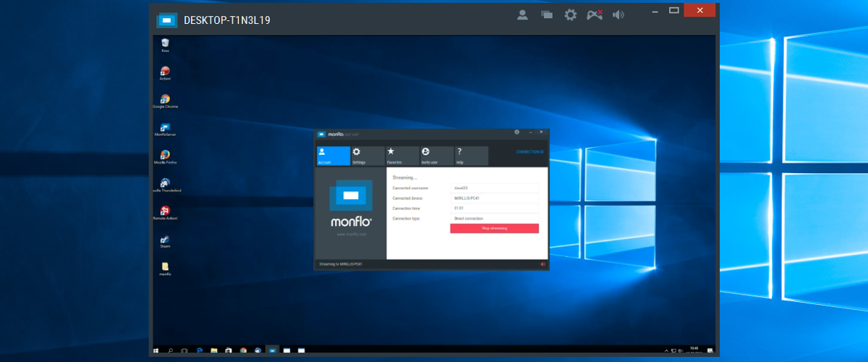Click the Connection time field
This screenshot has height=362, width=868.
(494, 209)
